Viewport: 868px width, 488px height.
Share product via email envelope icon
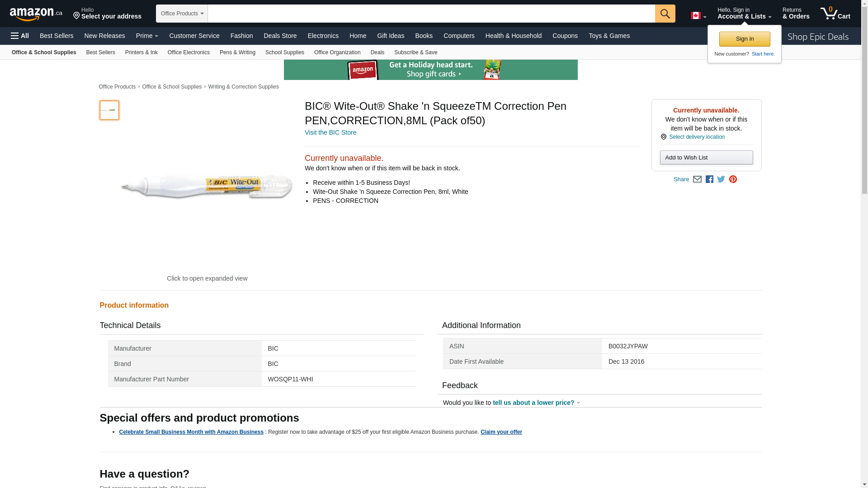tap(697, 179)
